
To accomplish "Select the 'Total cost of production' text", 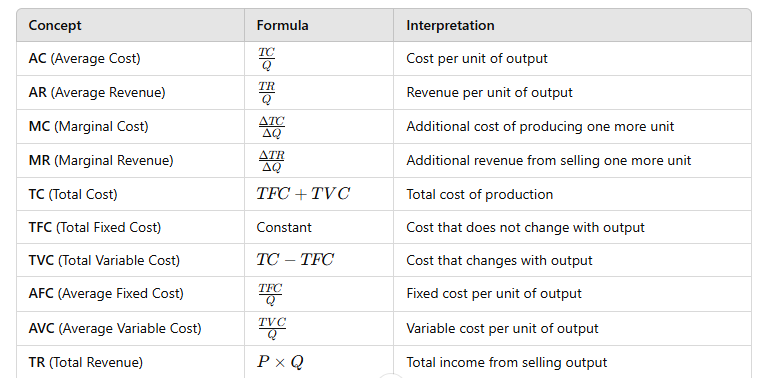I will [480, 194].
